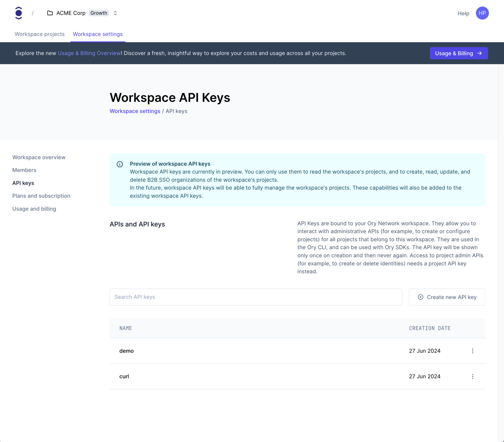Open the three-dot menu for demo key
504x442 pixels.
[472, 351]
